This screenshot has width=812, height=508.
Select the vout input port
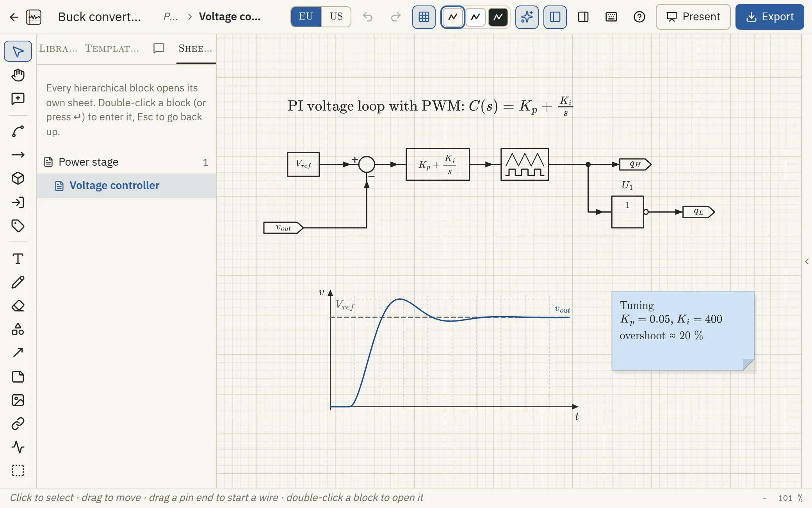coord(283,228)
